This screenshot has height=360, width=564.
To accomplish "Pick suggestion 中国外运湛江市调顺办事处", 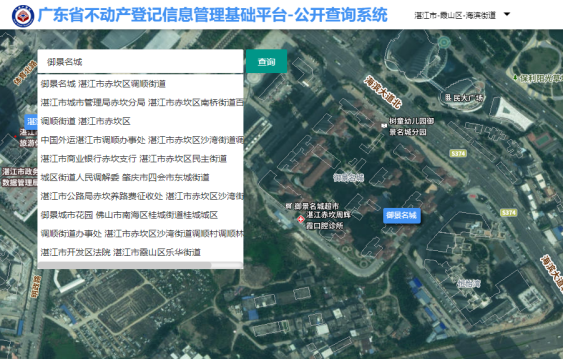I will [x=140, y=140].
